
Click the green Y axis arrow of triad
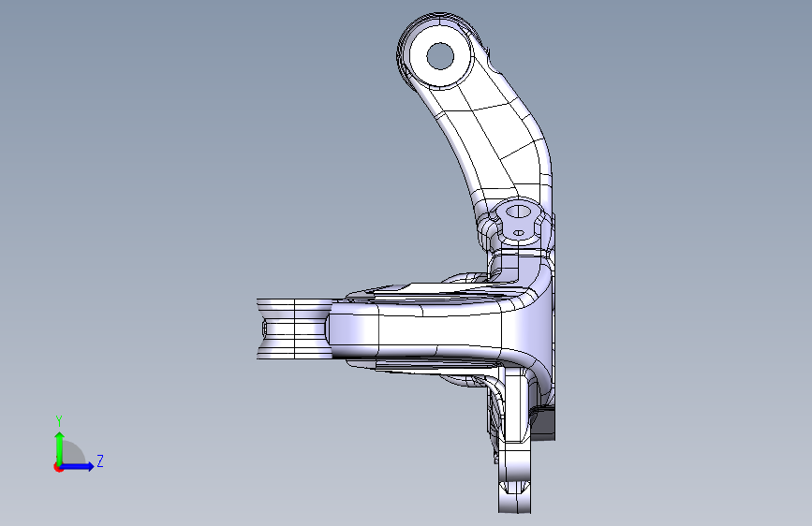[60, 448]
